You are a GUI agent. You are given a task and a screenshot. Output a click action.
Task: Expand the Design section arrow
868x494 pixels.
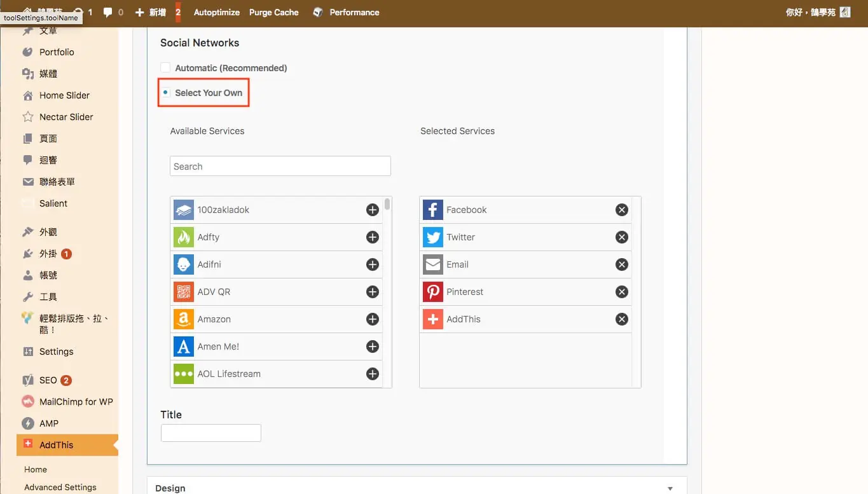670,488
